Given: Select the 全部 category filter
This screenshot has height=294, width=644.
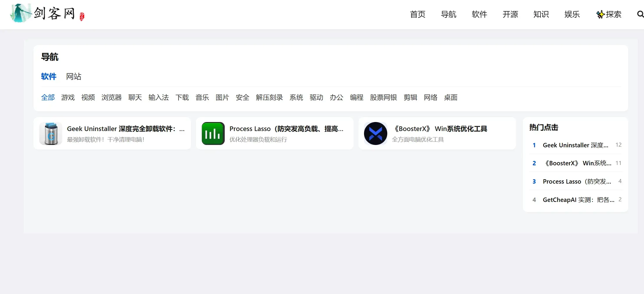Looking at the screenshot, I should (48, 97).
